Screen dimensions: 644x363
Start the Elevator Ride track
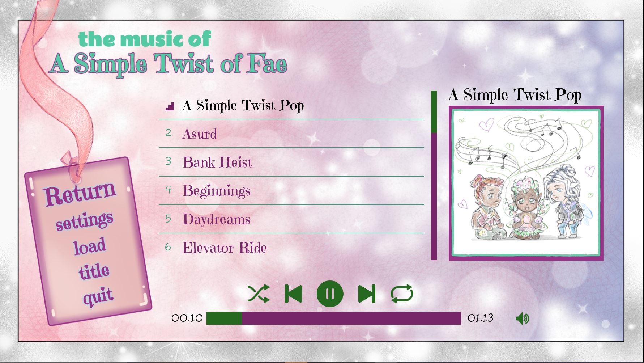click(291, 248)
